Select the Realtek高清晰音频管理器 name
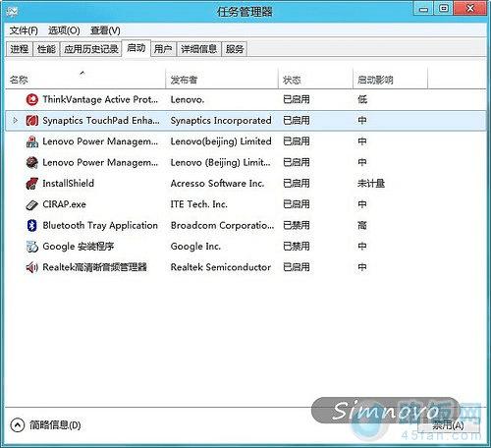Viewport: 491px width, 448px height. pyautogui.click(x=94, y=267)
